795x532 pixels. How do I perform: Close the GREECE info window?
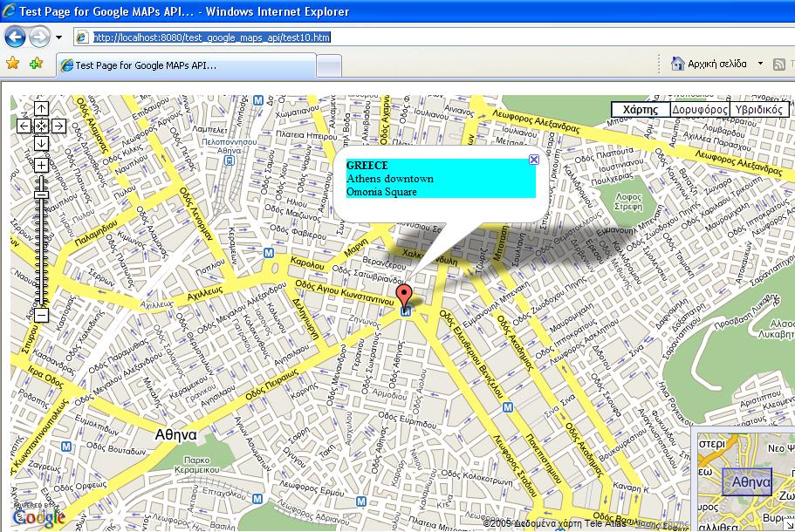pos(534,160)
